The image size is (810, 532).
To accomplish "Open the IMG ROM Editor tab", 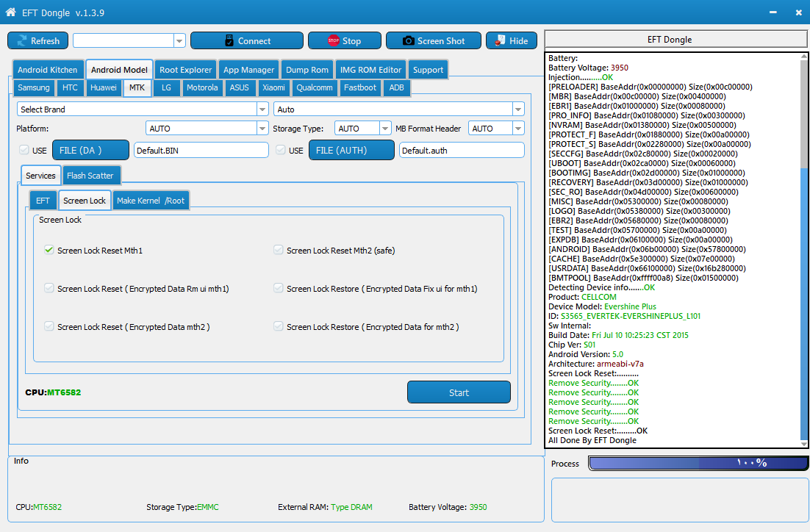I will [370, 70].
